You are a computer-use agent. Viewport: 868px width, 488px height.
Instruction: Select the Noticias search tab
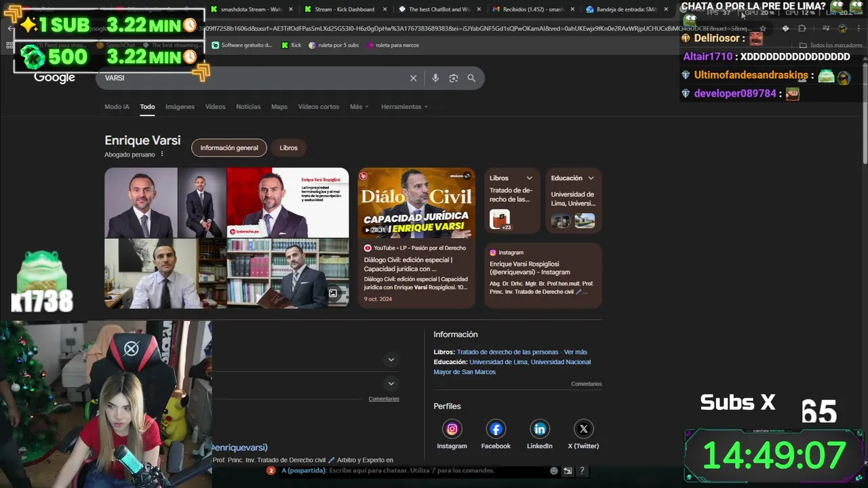(248, 107)
